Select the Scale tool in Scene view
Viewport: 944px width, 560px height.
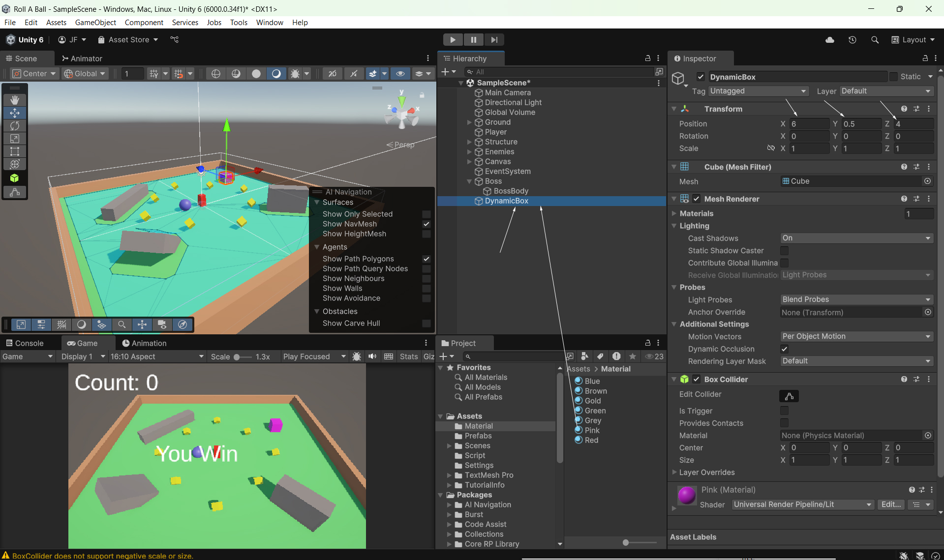15,139
